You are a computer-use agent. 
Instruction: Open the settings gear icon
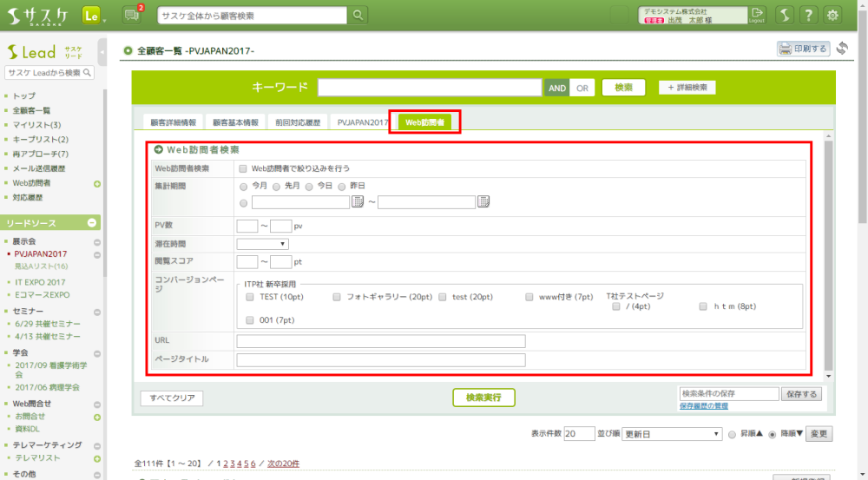[x=832, y=15]
